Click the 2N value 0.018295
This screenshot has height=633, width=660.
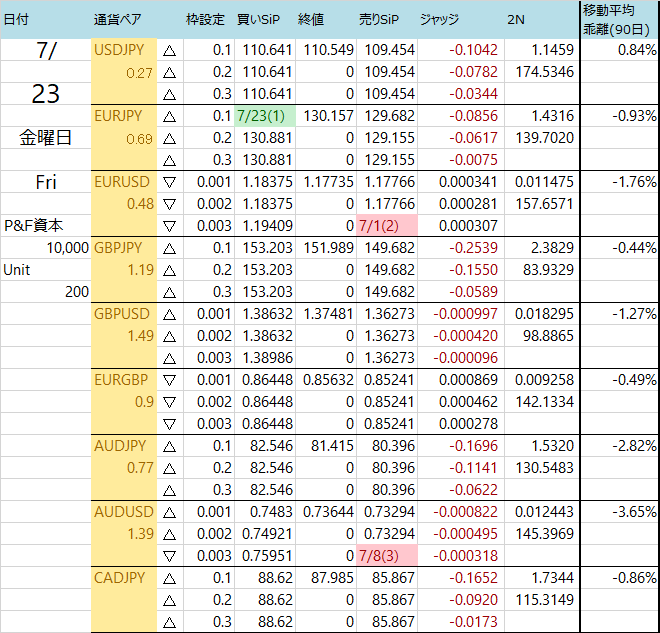[544, 314]
